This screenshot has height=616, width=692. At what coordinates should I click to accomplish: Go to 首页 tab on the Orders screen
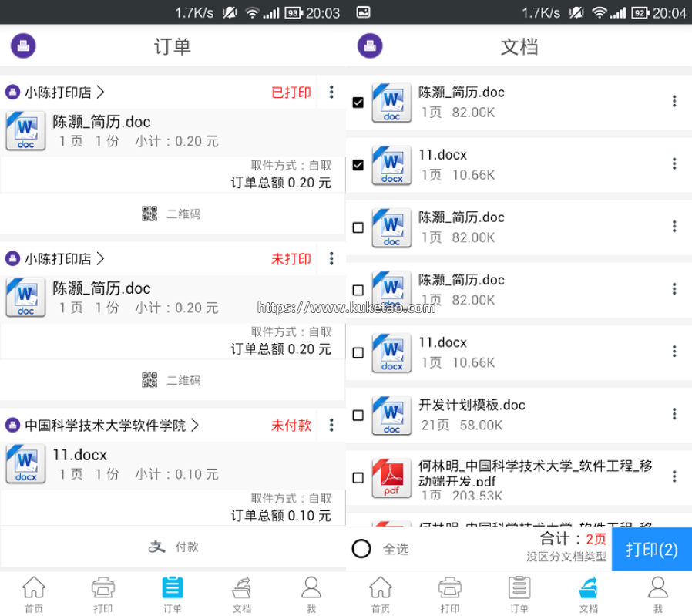click(34, 594)
